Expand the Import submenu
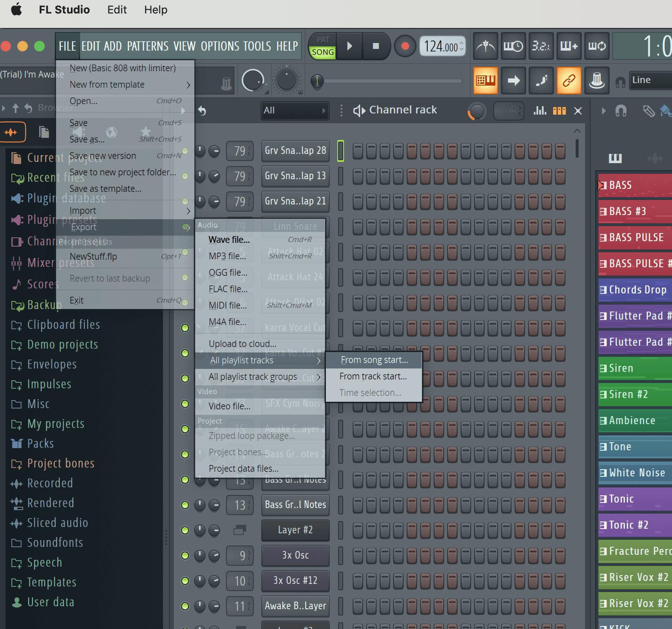Image resolution: width=672 pixels, height=629 pixels. (125, 211)
